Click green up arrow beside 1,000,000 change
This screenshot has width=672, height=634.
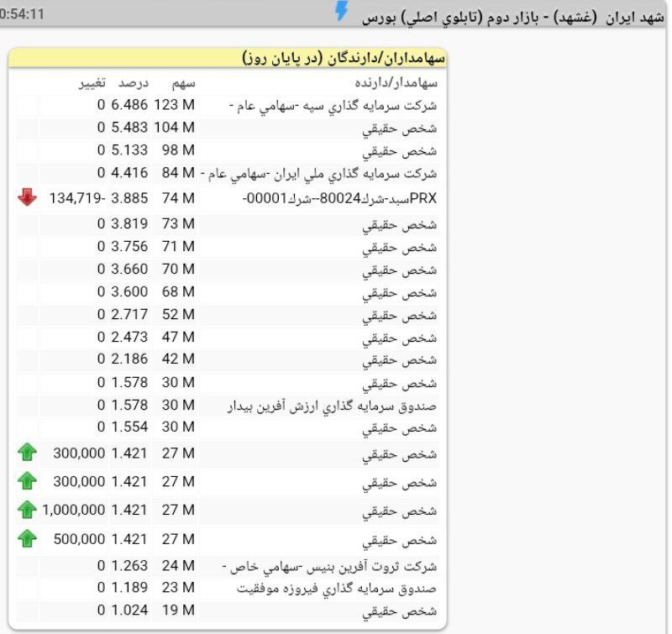[27, 510]
